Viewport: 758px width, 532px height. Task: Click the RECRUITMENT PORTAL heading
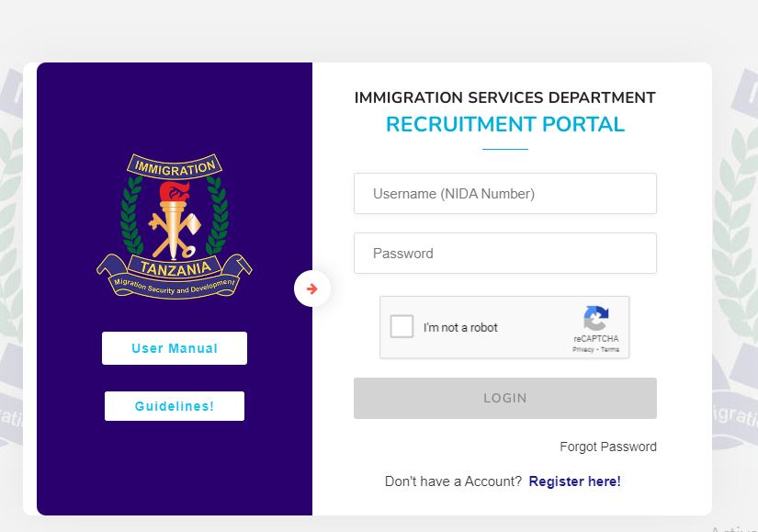pyautogui.click(x=504, y=125)
